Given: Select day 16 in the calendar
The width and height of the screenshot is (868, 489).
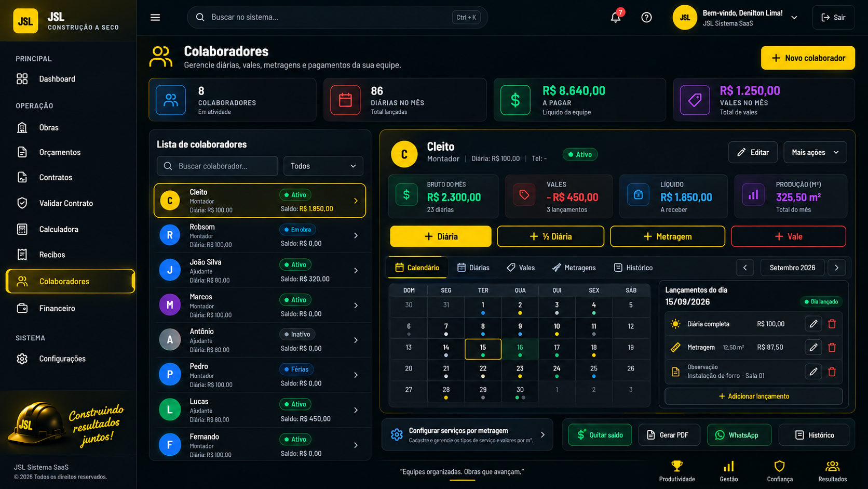Looking at the screenshot, I should (520, 349).
